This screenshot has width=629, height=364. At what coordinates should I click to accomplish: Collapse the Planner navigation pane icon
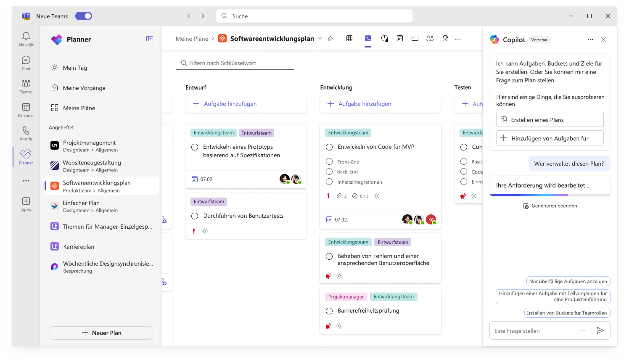click(x=150, y=39)
